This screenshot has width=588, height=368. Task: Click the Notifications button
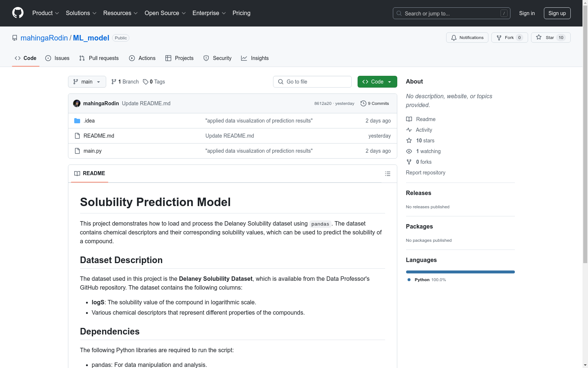[x=467, y=38]
